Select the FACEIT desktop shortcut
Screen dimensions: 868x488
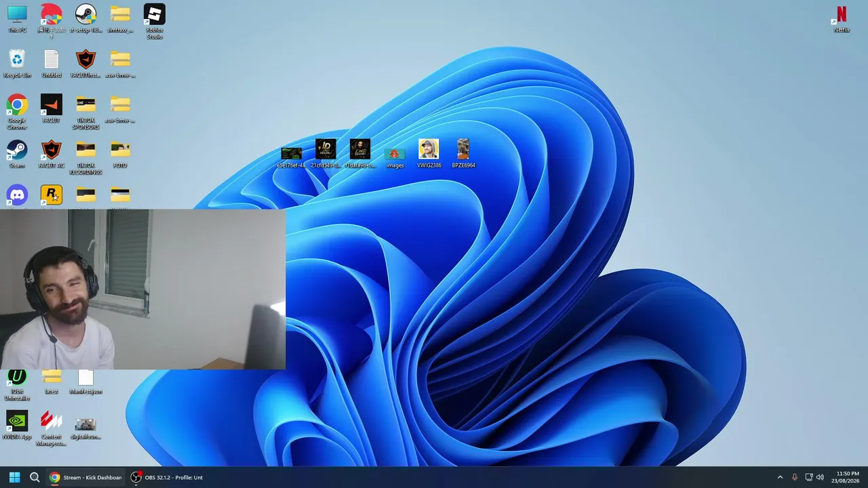(x=52, y=108)
